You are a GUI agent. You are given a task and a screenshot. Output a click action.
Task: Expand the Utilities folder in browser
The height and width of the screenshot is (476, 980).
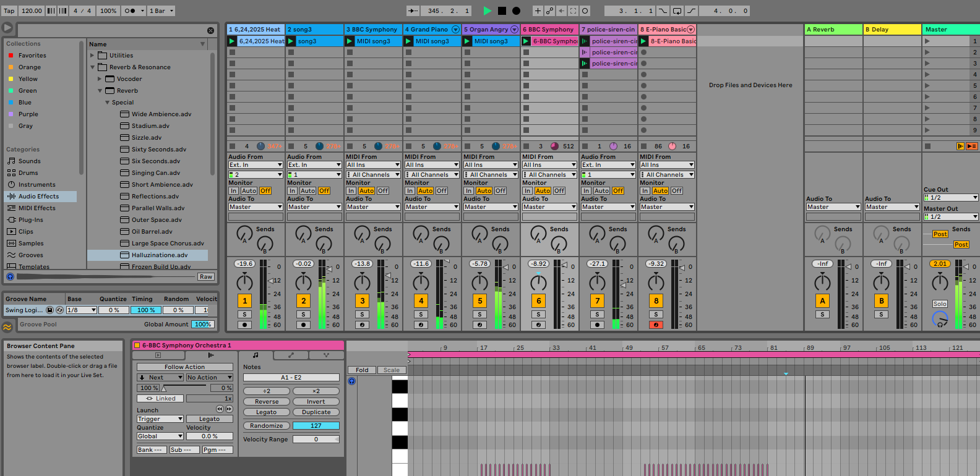pyautogui.click(x=92, y=56)
